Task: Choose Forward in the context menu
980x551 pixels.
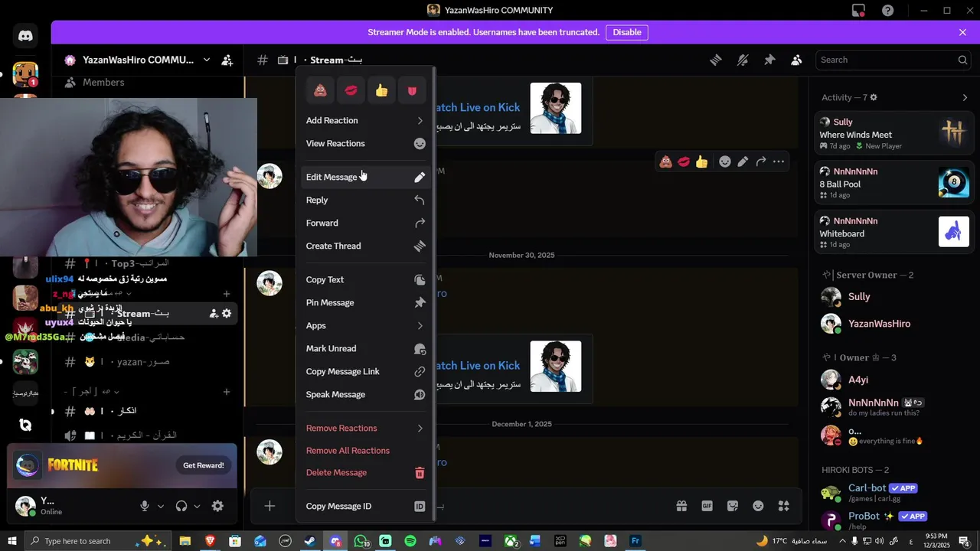Action: 365,223
